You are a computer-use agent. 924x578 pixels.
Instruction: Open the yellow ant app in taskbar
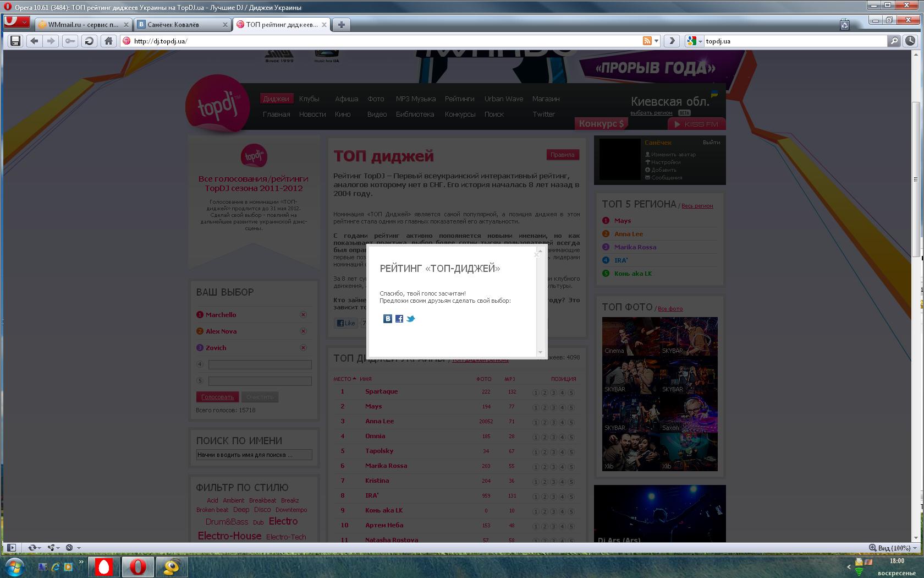pos(172,567)
